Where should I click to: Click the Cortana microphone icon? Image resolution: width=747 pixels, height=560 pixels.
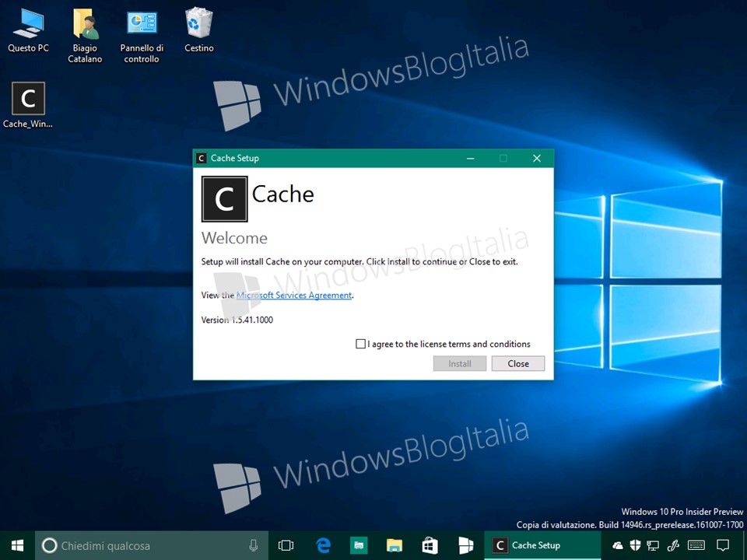pos(254,546)
